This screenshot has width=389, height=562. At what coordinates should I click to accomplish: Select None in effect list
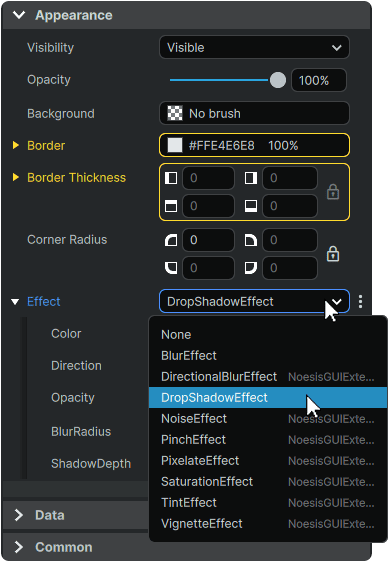click(268, 334)
